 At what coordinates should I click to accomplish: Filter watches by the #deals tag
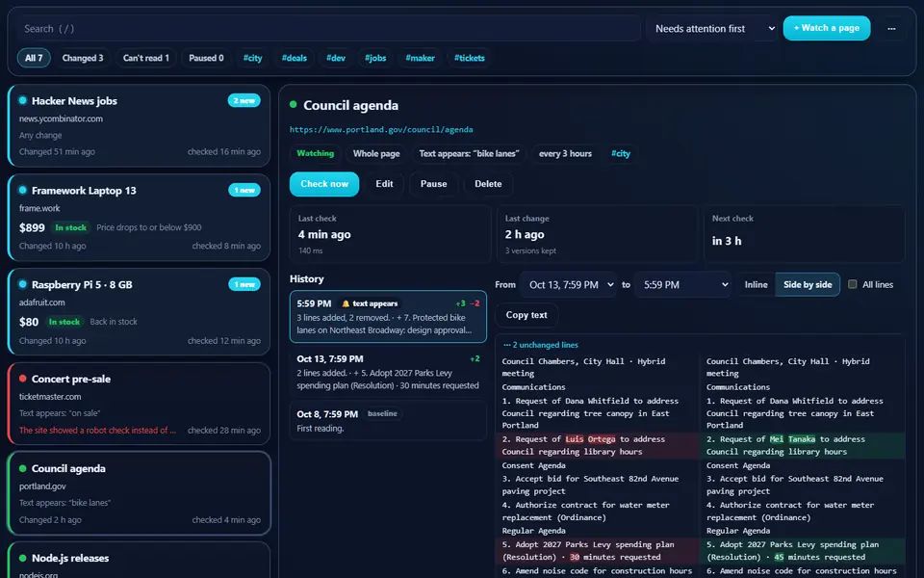(x=295, y=58)
